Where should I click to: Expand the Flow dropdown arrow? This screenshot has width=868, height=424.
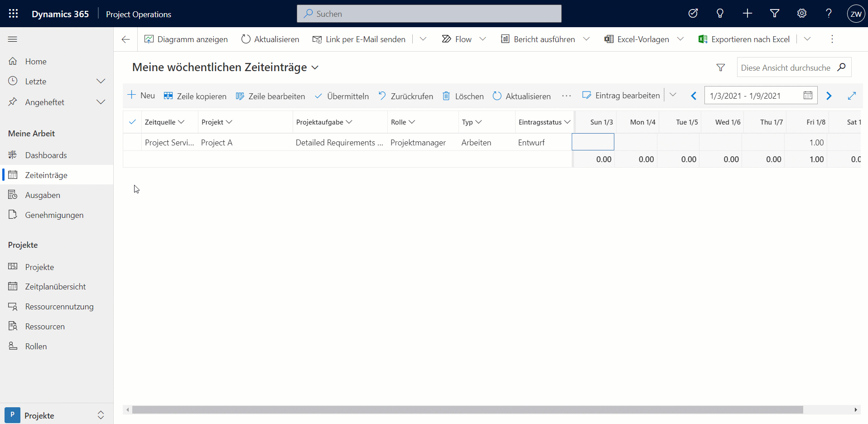(483, 39)
